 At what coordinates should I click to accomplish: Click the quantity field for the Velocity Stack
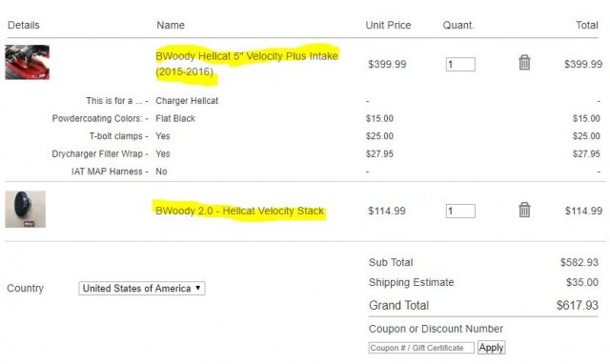click(460, 212)
